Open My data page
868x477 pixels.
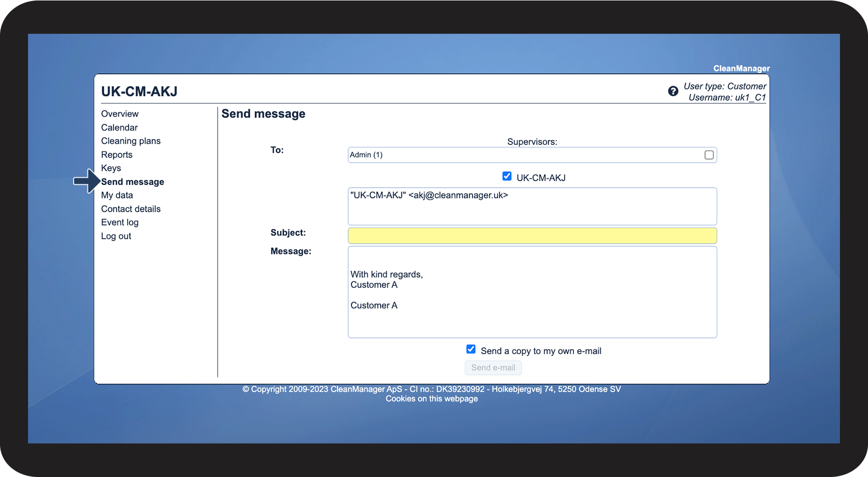[117, 195]
